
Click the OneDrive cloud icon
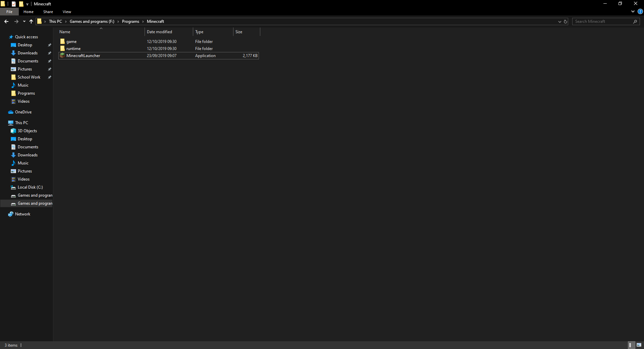click(11, 112)
